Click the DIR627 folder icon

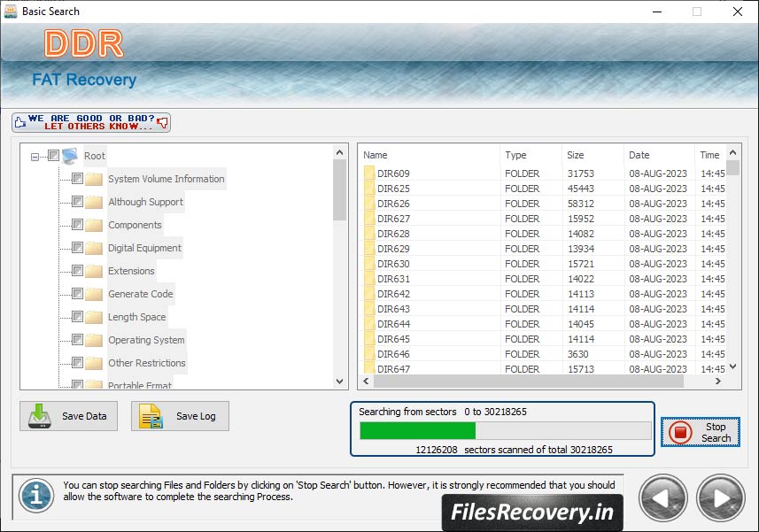[x=369, y=218]
